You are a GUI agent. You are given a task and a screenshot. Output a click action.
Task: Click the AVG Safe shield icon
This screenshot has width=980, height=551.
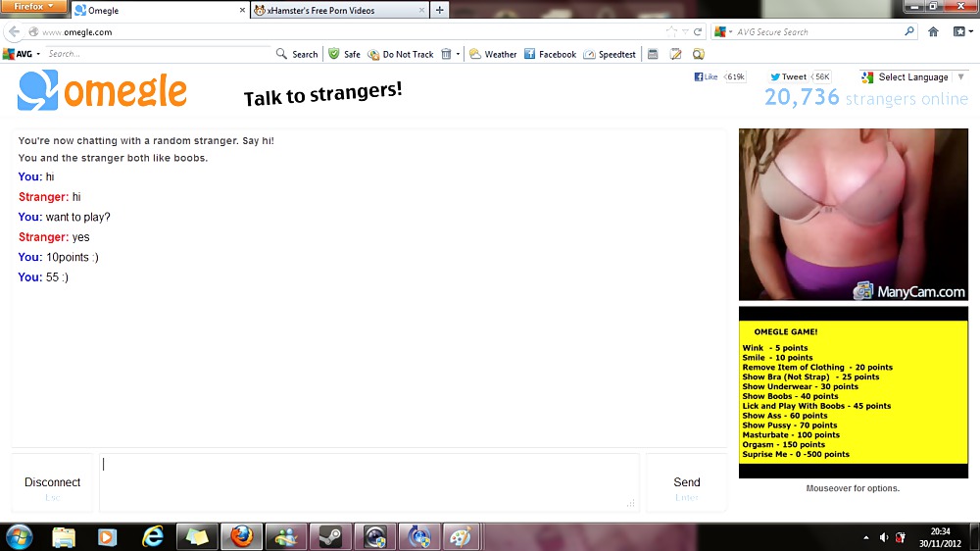pyautogui.click(x=334, y=54)
